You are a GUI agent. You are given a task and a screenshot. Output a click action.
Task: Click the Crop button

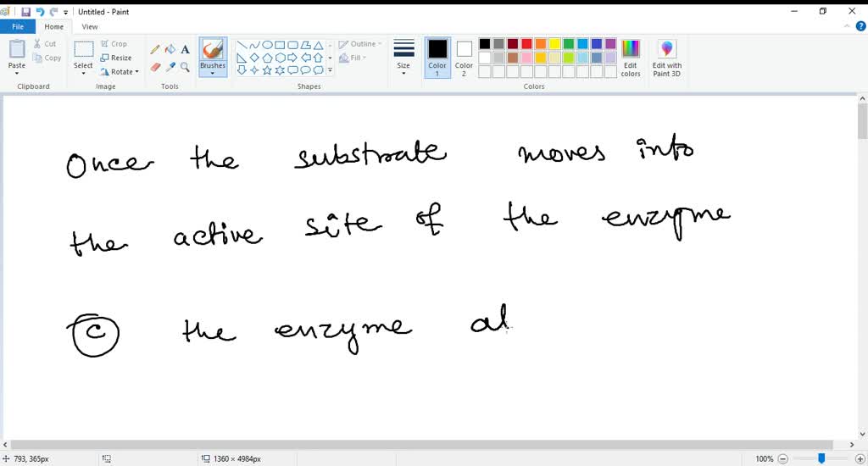pos(114,44)
